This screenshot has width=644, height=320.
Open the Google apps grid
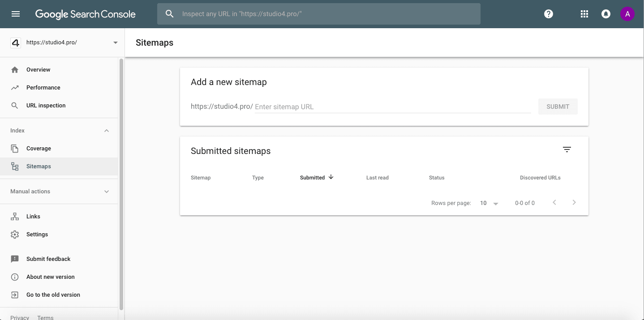pos(584,14)
